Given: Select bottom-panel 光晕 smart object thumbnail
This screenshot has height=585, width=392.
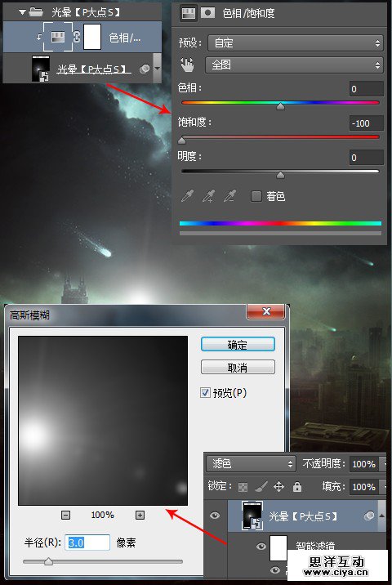Looking at the screenshot, I should pos(252,516).
